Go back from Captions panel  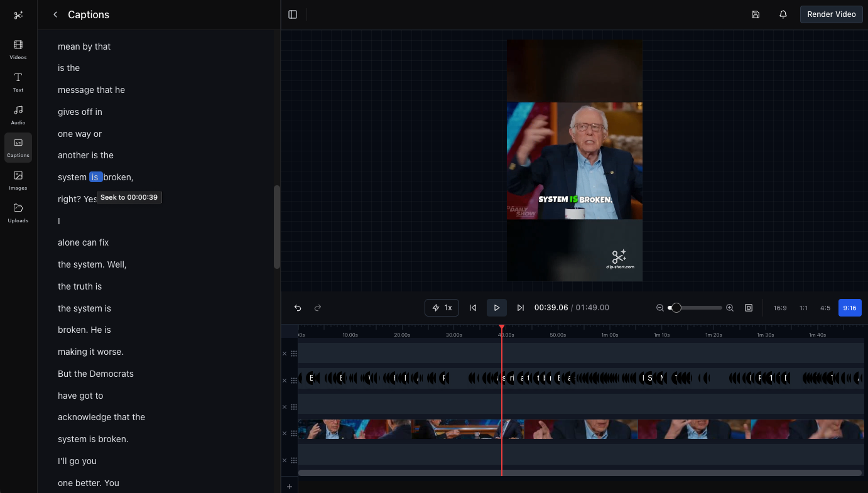tap(55, 14)
